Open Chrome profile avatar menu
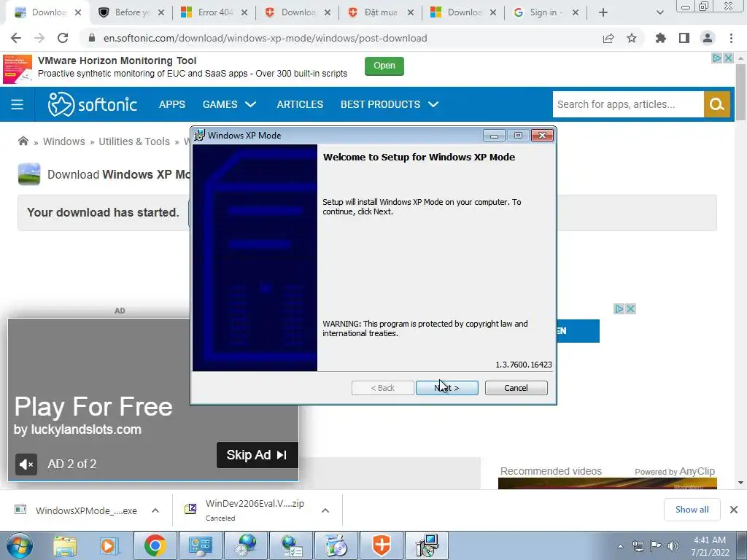The height and width of the screenshot is (560, 747). tap(708, 38)
